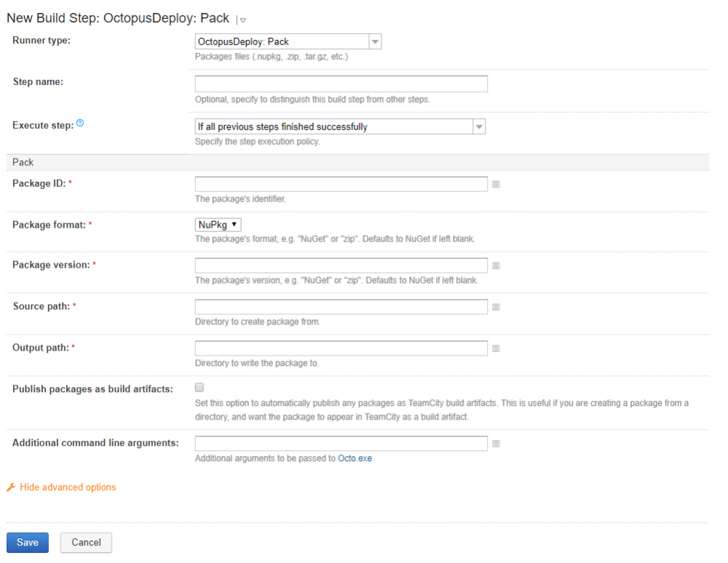Enable Publish packages as build artifacts
This screenshot has width=728, height=563.
point(199,388)
